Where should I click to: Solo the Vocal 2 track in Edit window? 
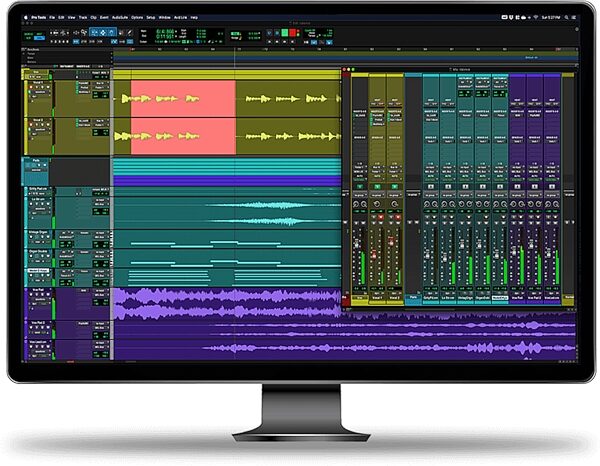click(x=42, y=125)
